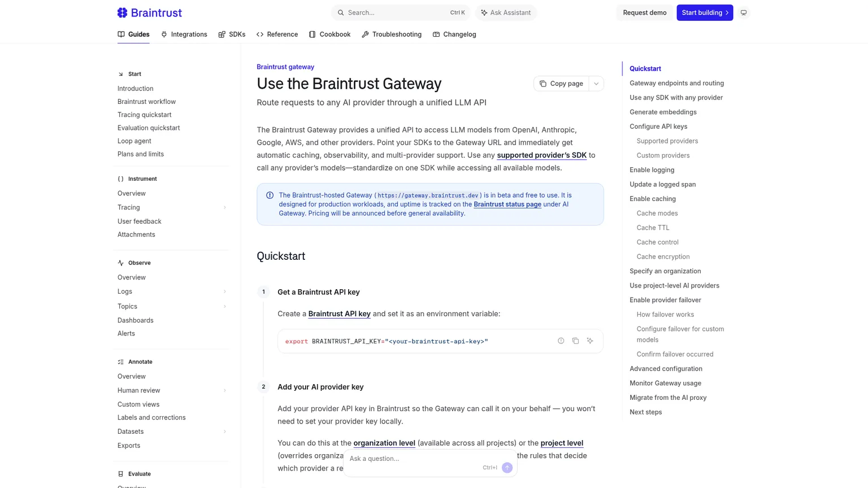The height and width of the screenshot is (488, 868).
Task: Jump to Enable provider failover section
Action: pos(665,300)
